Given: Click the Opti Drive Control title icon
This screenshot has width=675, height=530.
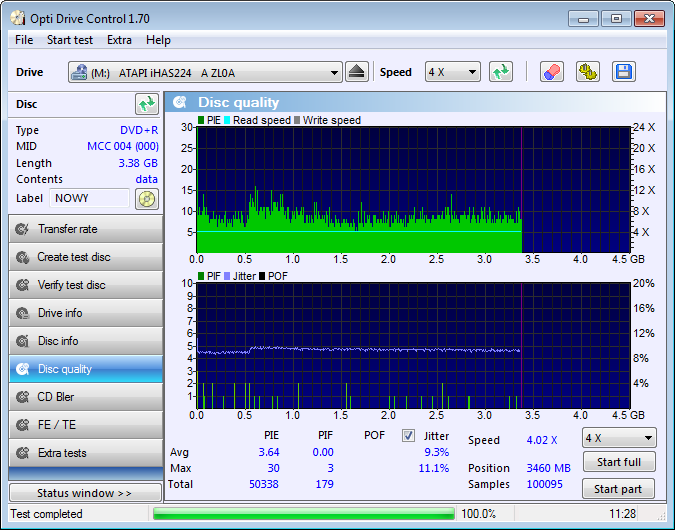Looking at the screenshot, I should [x=18, y=19].
